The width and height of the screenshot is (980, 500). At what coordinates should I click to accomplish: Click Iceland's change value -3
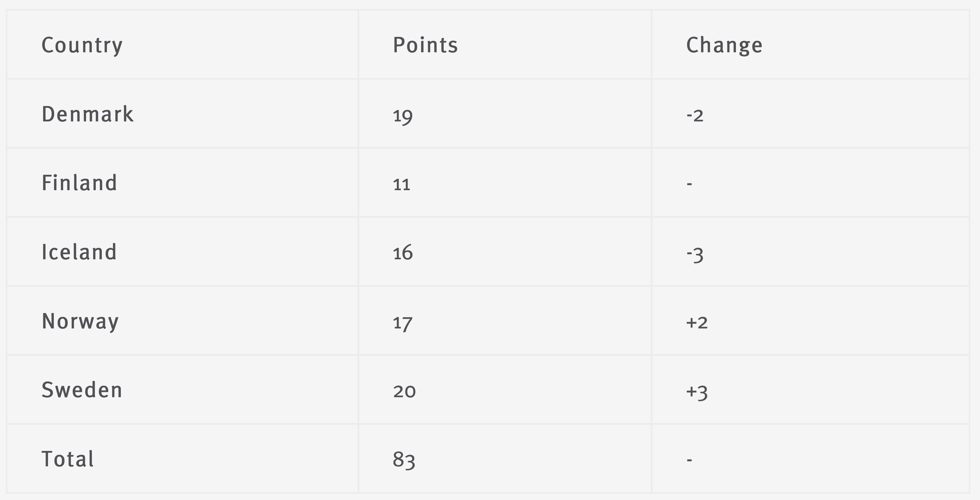(x=695, y=254)
